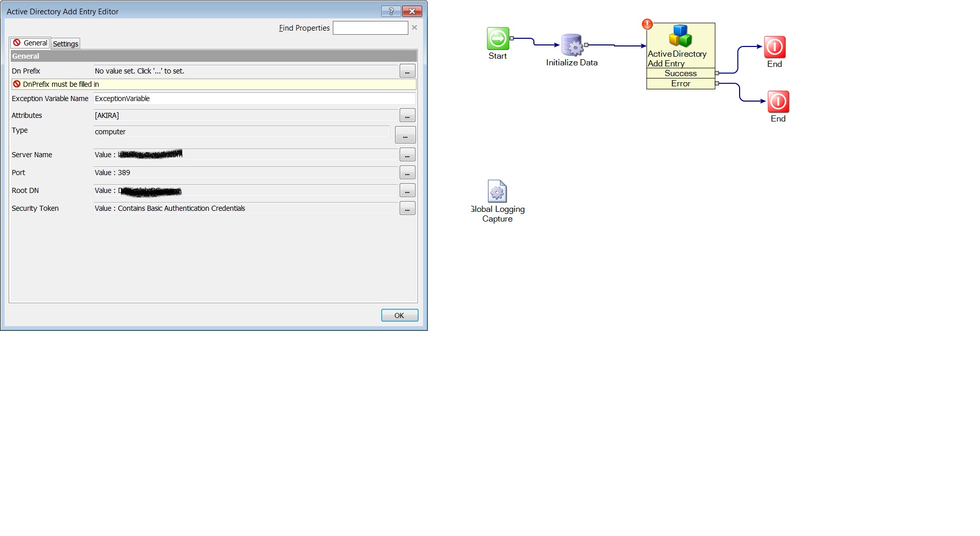Click the red error badge on Active Directory node
This screenshot has width=980, height=536.
coord(647,23)
